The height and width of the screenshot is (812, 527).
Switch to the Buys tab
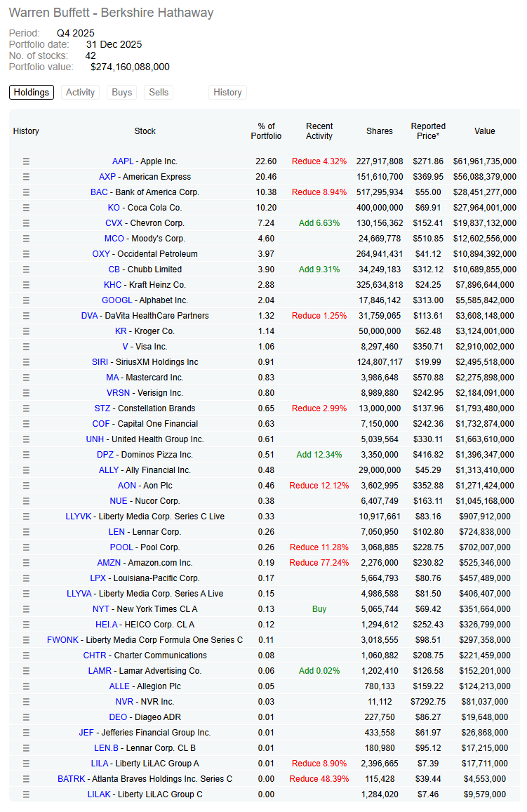121,92
